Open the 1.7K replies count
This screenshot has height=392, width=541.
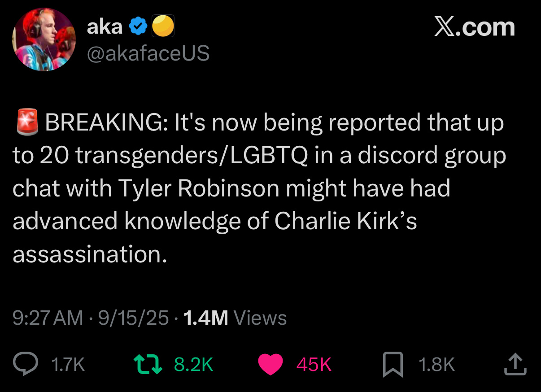click(x=68, y=365)
